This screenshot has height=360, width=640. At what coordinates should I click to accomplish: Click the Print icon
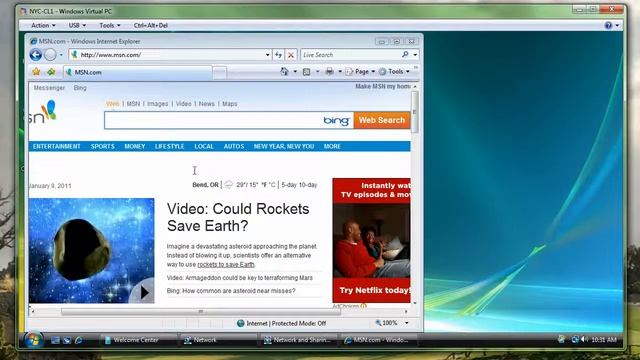click(x=329, y=72)
